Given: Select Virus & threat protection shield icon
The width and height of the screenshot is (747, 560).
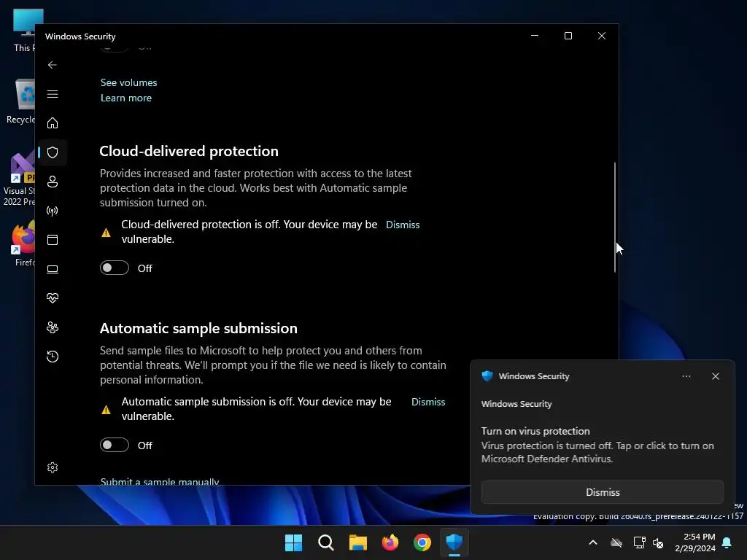Looking at the screenshot, I should [53, 152].
